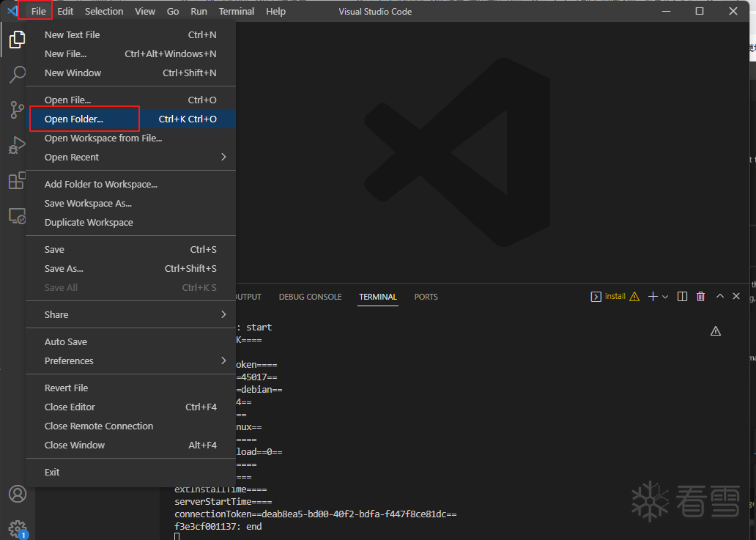Open the Explorer view in activity bar
The image size is (756, 540).
[18, 40]
